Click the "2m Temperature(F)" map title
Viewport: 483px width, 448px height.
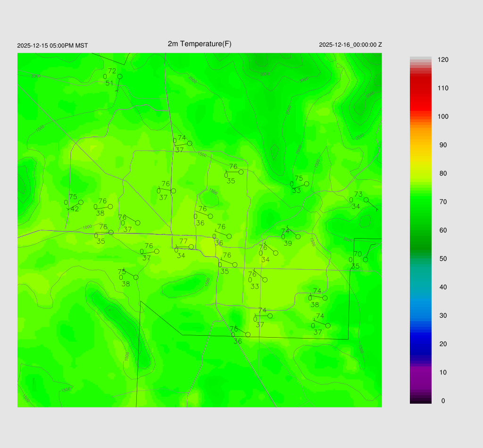(x=200, y=44)
